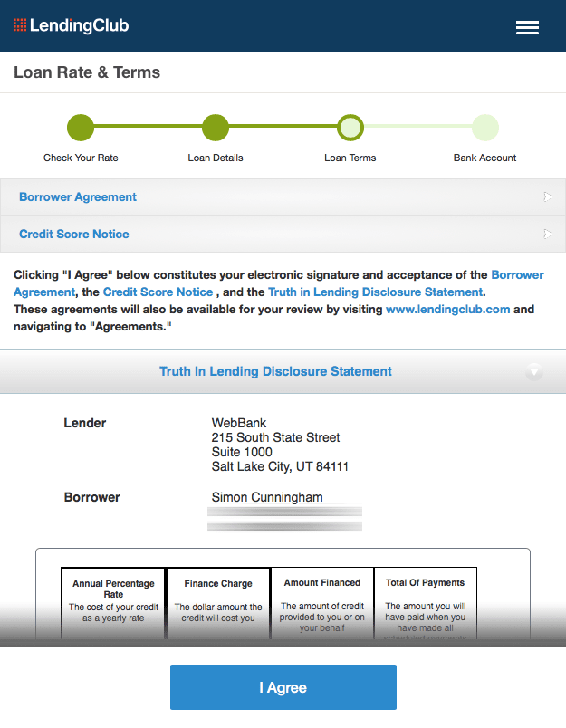This screenshot has height=728, width=566.
Task: Click the LendingClub logo
Action: [71, 25]
